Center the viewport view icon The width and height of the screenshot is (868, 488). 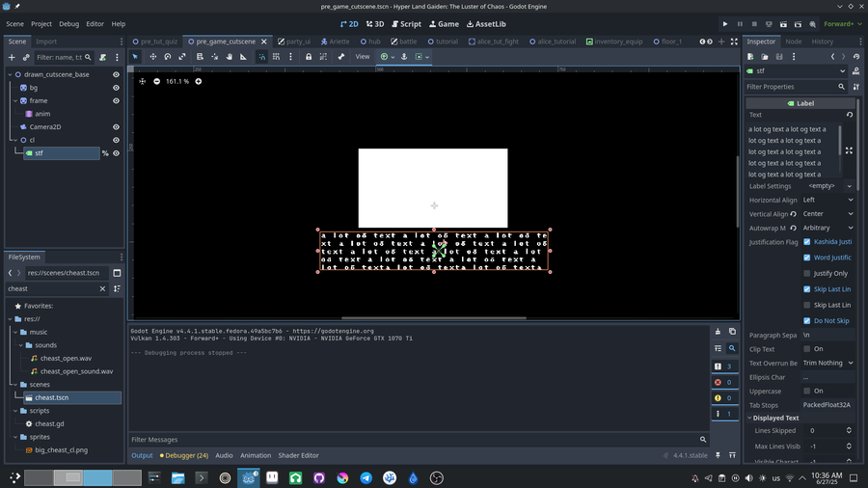pyautogui.click(x=143, y=81)
